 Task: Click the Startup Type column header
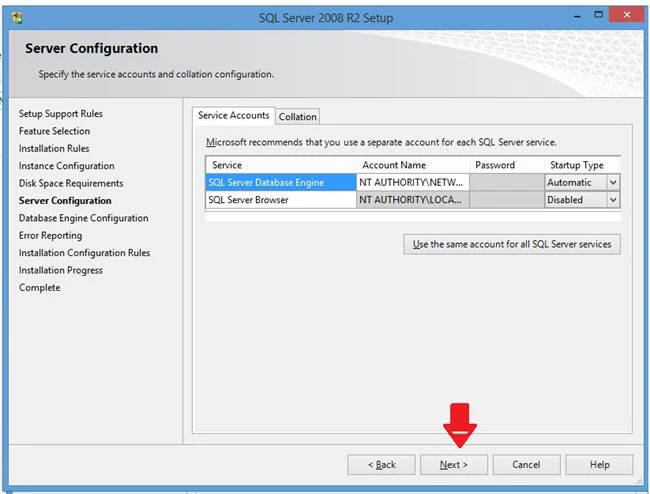click(582, 165)
